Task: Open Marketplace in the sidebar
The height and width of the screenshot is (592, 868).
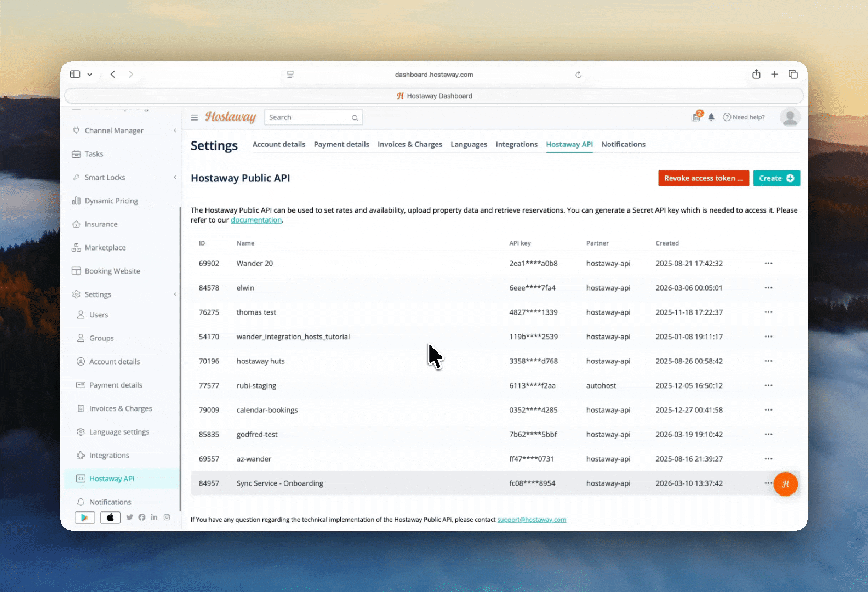Action: click(x=105, y=248)
